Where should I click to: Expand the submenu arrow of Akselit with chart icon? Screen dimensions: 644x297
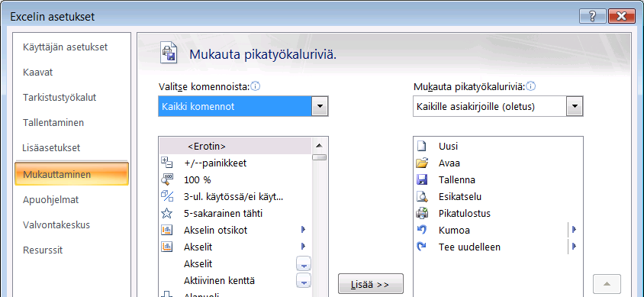(x=304, y=247)
